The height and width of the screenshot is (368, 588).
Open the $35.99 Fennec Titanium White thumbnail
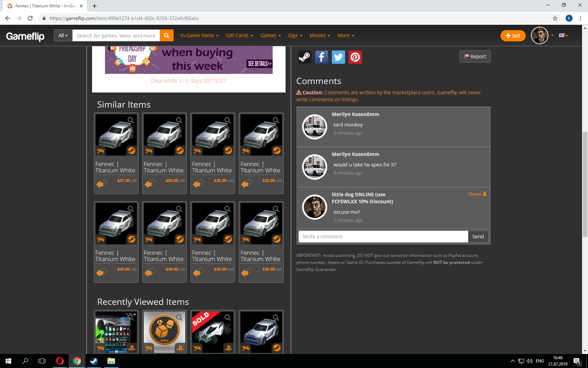[213, 223]
